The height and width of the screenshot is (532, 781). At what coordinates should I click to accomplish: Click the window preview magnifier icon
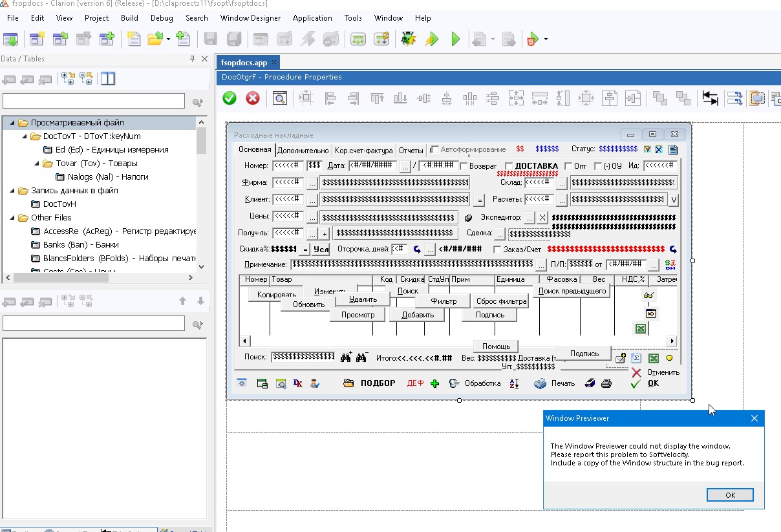pyautogui.click(x=279, y=98)
